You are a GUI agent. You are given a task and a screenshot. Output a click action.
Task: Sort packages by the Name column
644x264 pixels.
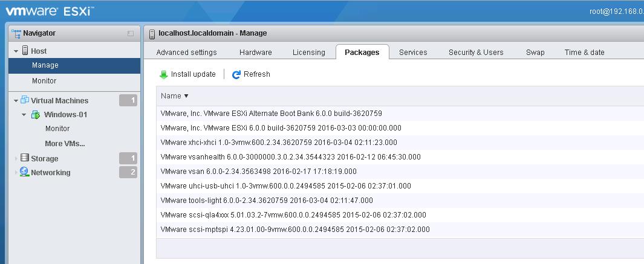coord(174,95)
